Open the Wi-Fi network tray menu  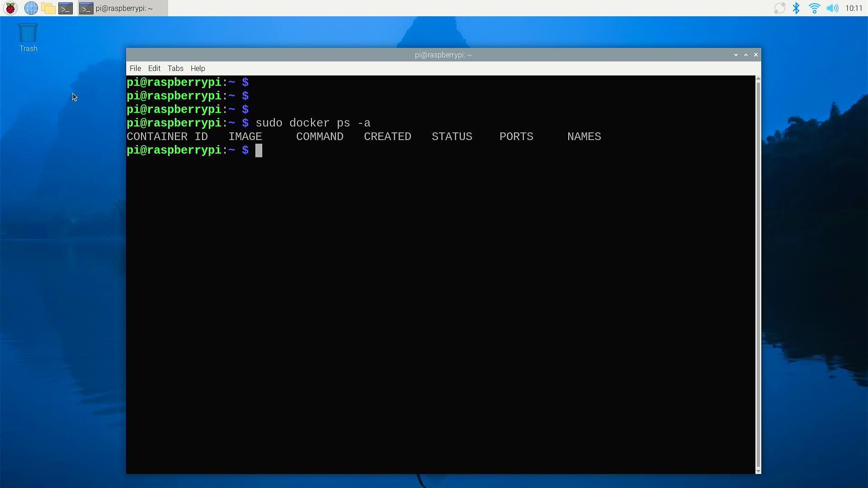pyautogui.click(x=814, y=8)
